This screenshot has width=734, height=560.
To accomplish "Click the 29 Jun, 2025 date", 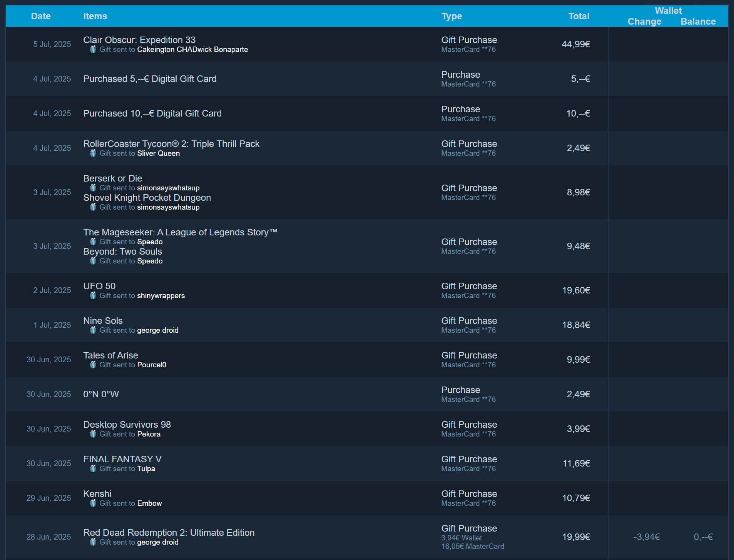I will click(48, 498).
